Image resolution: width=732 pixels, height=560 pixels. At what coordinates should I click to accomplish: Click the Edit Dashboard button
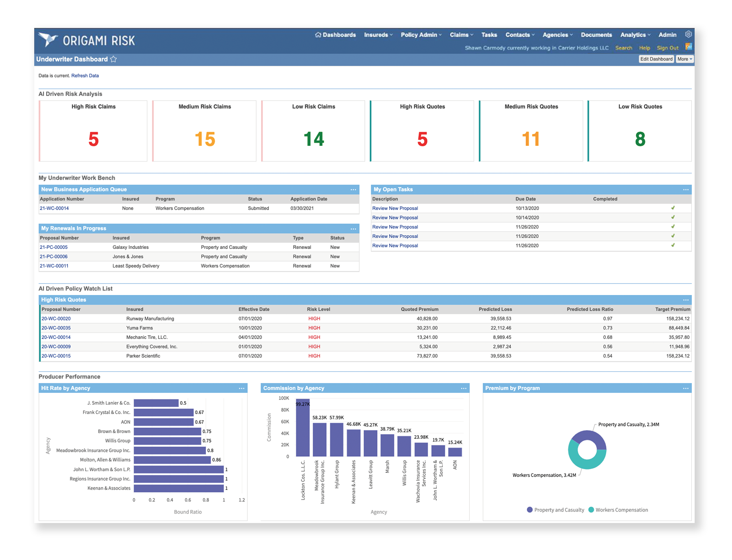tap(656, 59)
